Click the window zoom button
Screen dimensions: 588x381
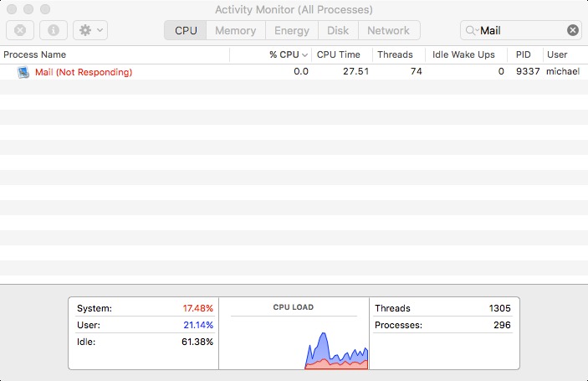pyautogui.click(x=45, y=9)
